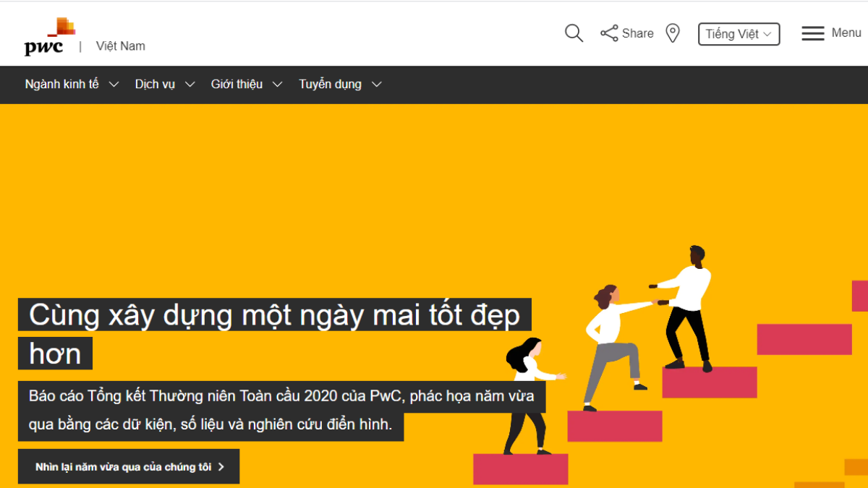
Task: Click the Share icon
Action: [609, 33]
